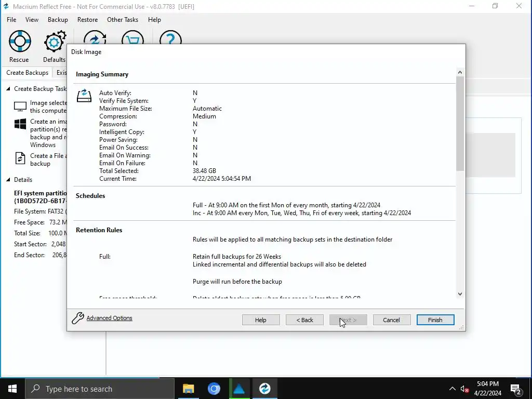Click the Schedules heading
This screenshot has height=399, width=532.
point(90,195)
